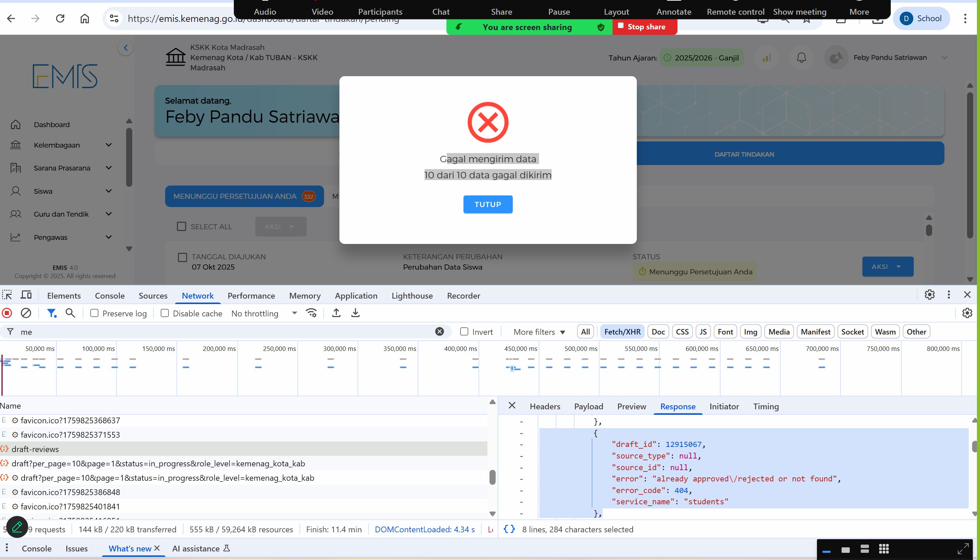980x560 pixels.
Task: Click the import HAR upload icon
Action: 336,313
